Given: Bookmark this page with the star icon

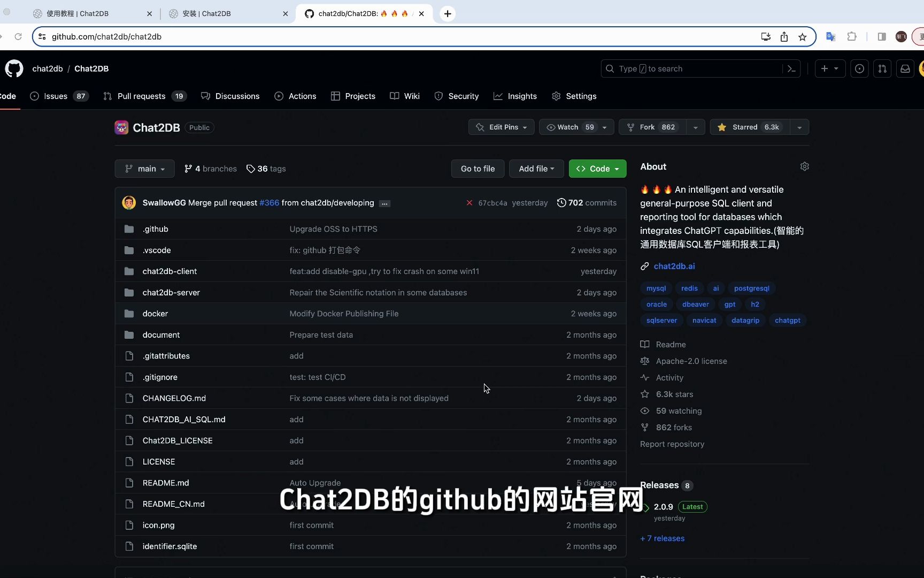Looking at the screenshot, I should (802, 36).
